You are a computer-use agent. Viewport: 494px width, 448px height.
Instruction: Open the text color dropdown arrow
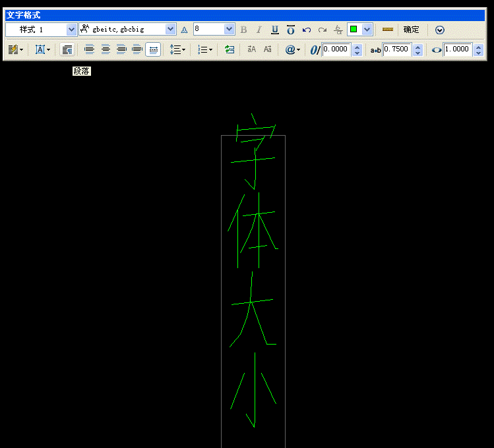(367, 29)
